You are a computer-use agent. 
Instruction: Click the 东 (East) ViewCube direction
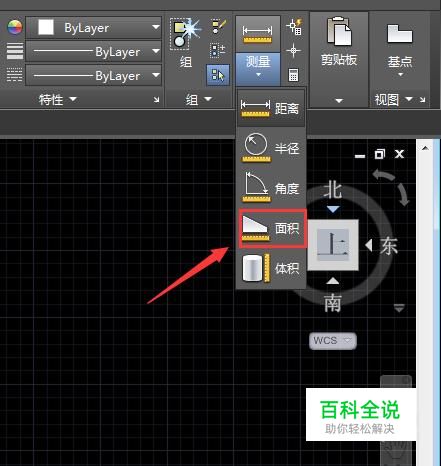point(389,246)
